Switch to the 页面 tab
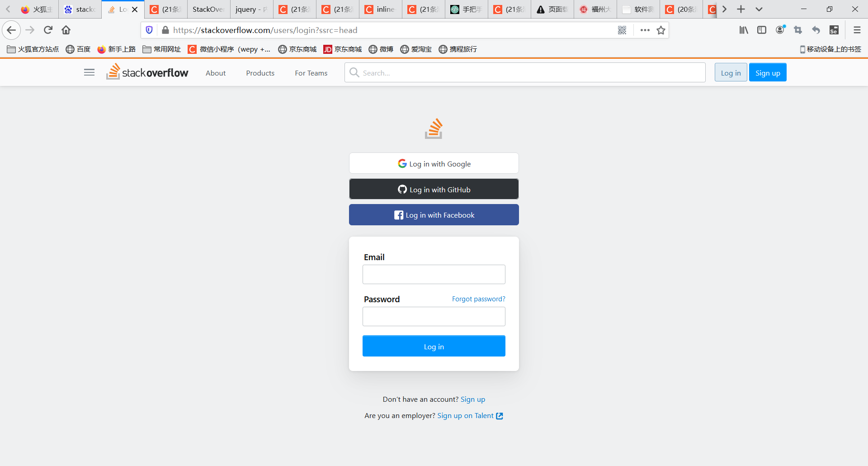The height and width of the screenshot is (466, 868). tap(552, 10)
